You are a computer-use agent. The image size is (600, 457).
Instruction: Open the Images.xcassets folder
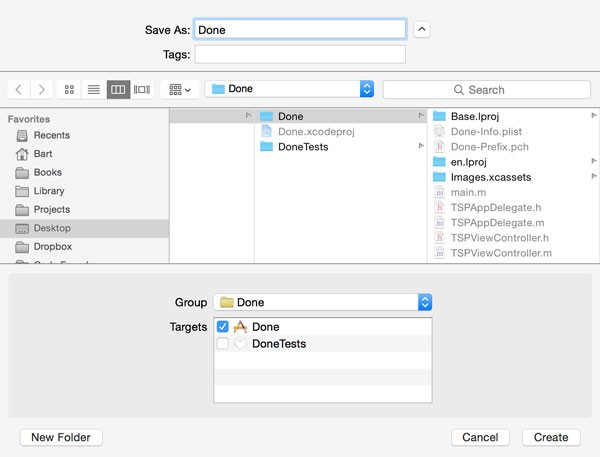point(513,177)
